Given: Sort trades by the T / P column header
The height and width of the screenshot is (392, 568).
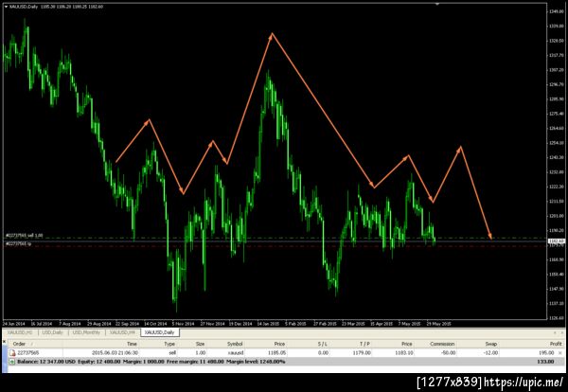Looking at the screenshot, I should pos(364,344).
